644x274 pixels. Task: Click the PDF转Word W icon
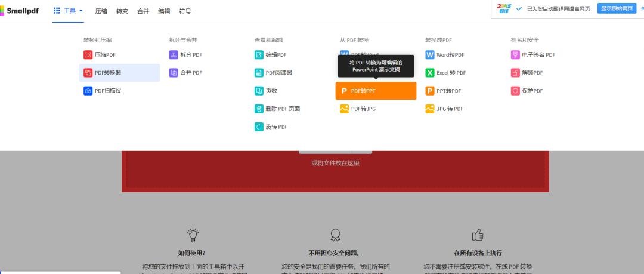click(344, 54)
